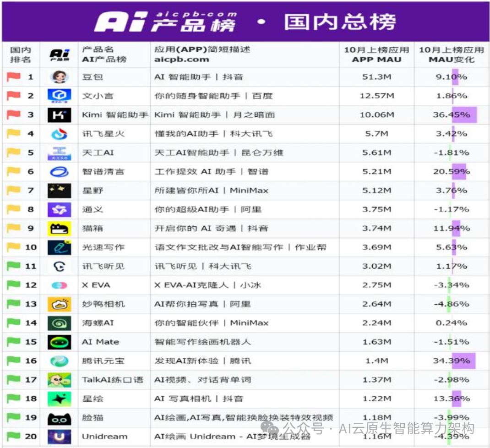The image size is (490, 448).
Task: Click the Unidream app icon
Action: tap(60, 437)
